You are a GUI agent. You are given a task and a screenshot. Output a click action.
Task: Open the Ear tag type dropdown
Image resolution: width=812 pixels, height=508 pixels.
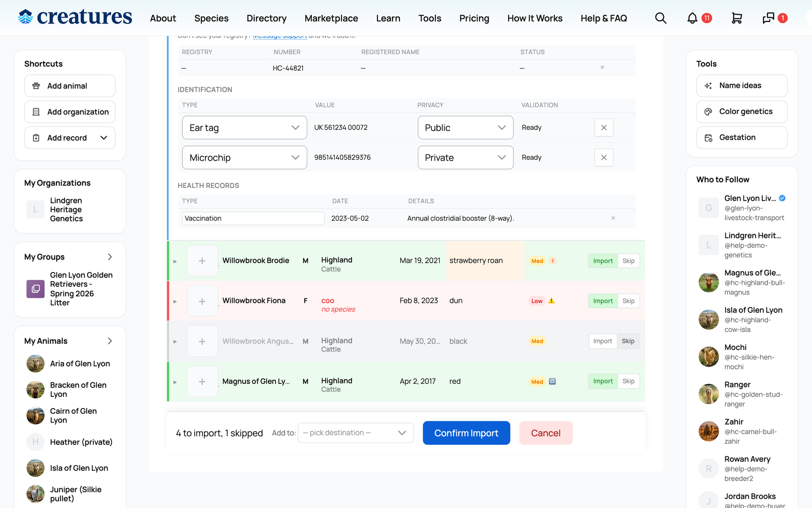point(245,127)
